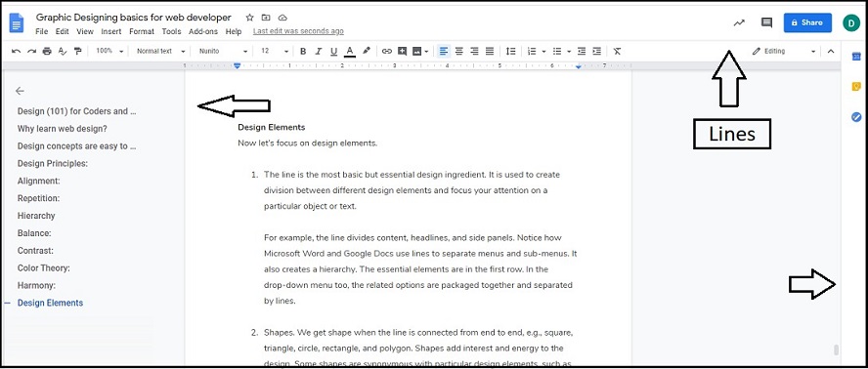Clear text formatting

pyautogui.click(x=617, y=51)
